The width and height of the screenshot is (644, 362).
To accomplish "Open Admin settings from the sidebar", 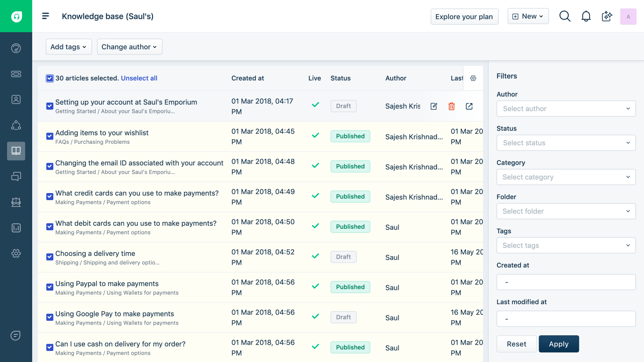I will click(x=16, y=253).
